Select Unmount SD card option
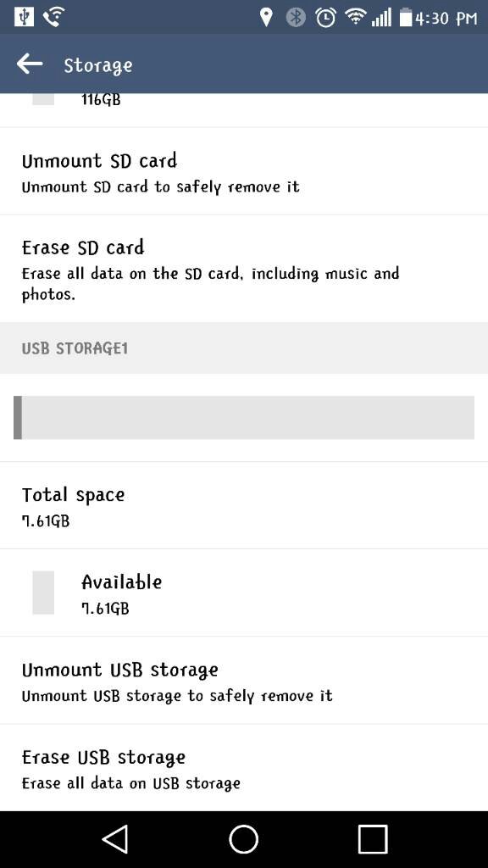This screenshot has width=488, height=868. (244, 171)
